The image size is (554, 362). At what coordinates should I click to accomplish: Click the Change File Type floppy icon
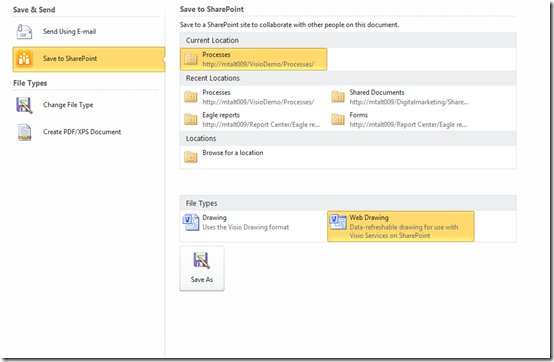coord(24,105)
